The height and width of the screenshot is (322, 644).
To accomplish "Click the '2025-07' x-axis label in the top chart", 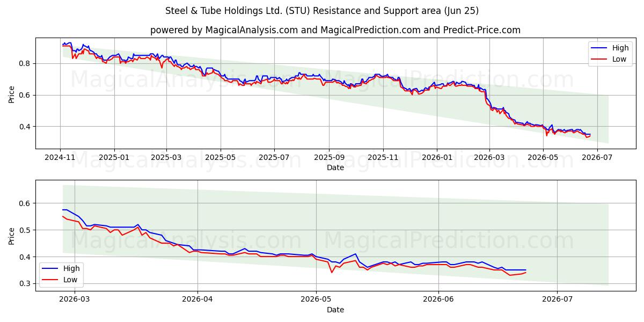I will point(274,158).
